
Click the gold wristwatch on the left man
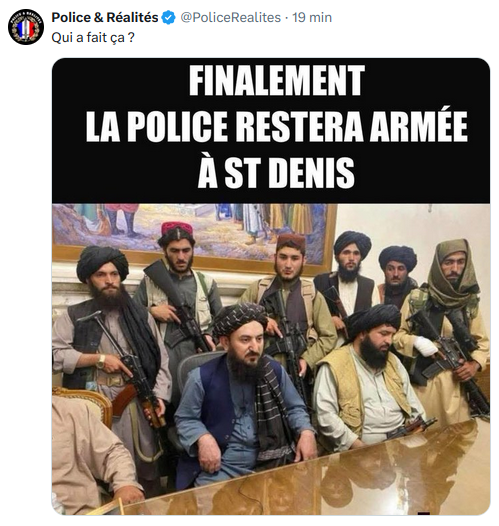coord(100,362)
